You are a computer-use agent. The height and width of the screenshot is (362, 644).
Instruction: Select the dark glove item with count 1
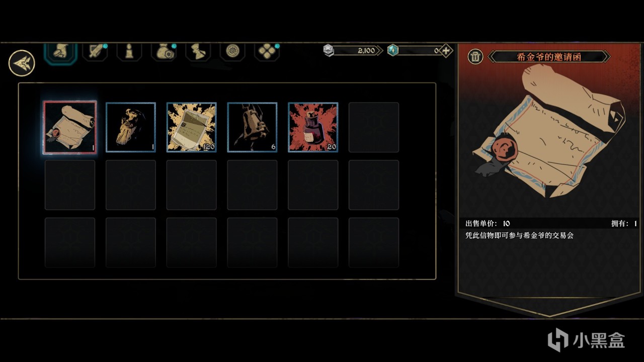131,127
